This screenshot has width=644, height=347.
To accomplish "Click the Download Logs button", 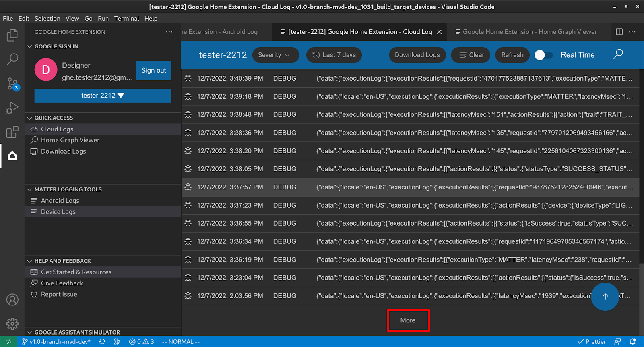I will (x=417, y=55).
